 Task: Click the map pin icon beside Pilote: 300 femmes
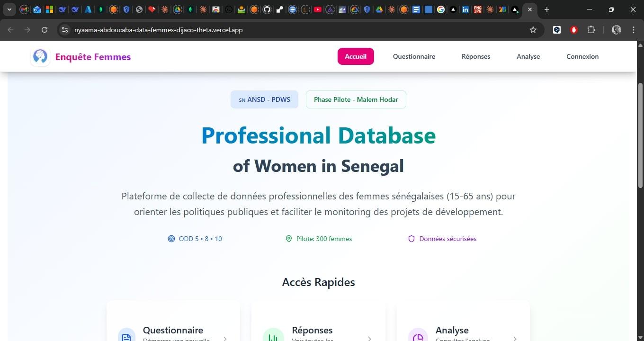tap(289, 239)
